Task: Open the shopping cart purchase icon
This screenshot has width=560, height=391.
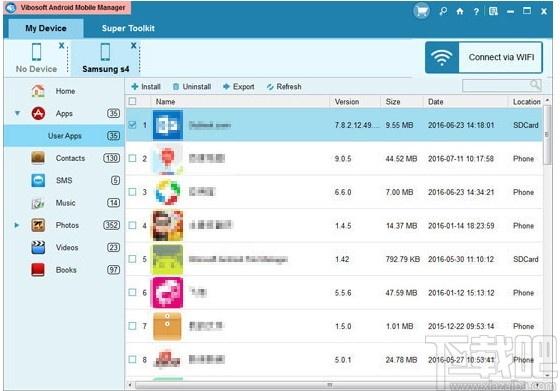Action: coord(421,11)
